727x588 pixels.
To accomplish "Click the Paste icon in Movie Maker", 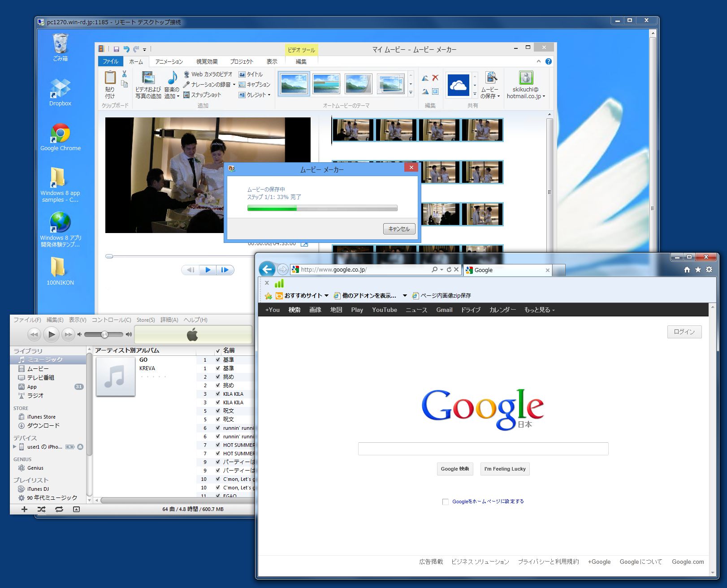I will (x=110, y=78).
